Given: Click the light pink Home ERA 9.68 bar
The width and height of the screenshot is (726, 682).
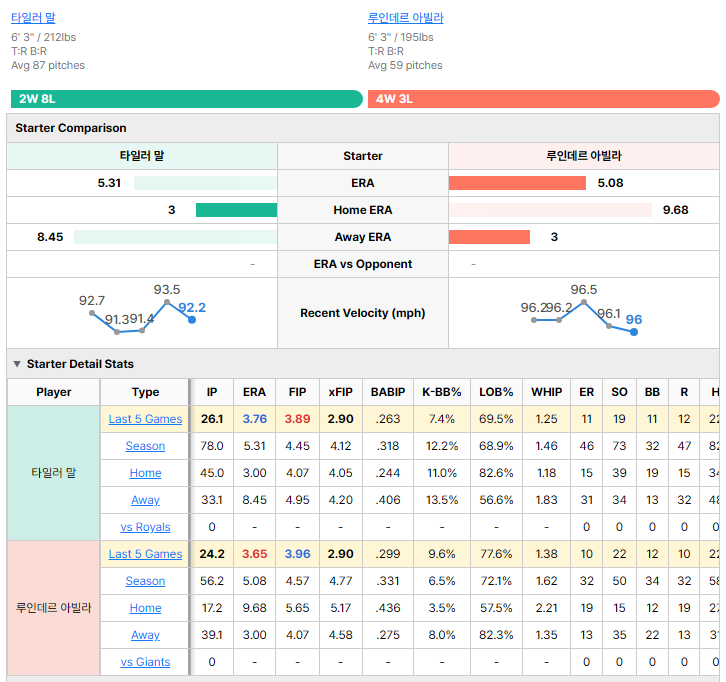Looking at the screenshot, I should (551, 210).
